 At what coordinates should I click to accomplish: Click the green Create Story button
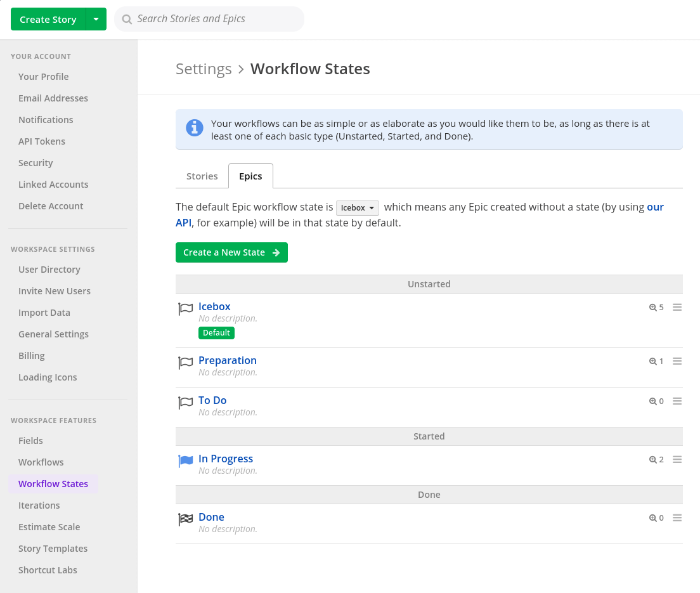[48, 19]
